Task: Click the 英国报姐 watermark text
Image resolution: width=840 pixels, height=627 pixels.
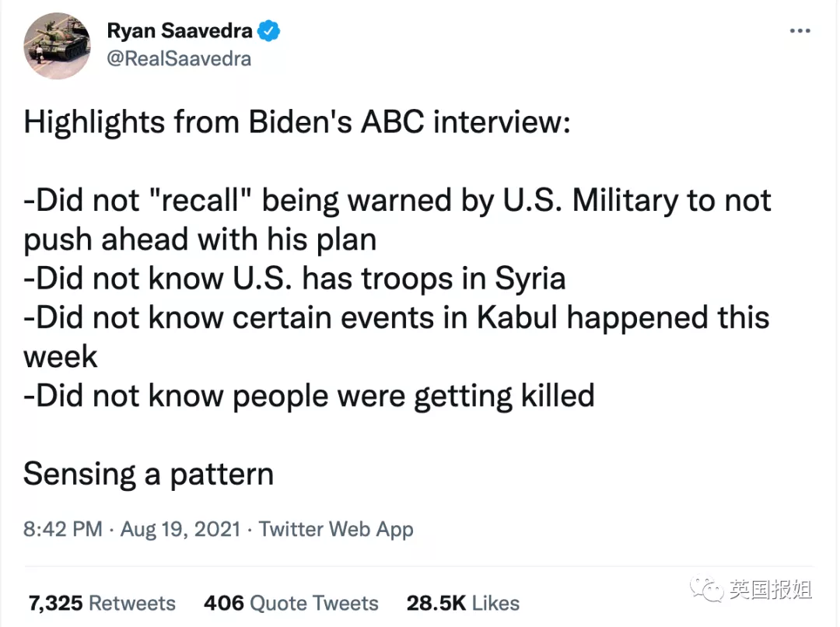Action: 770,590
